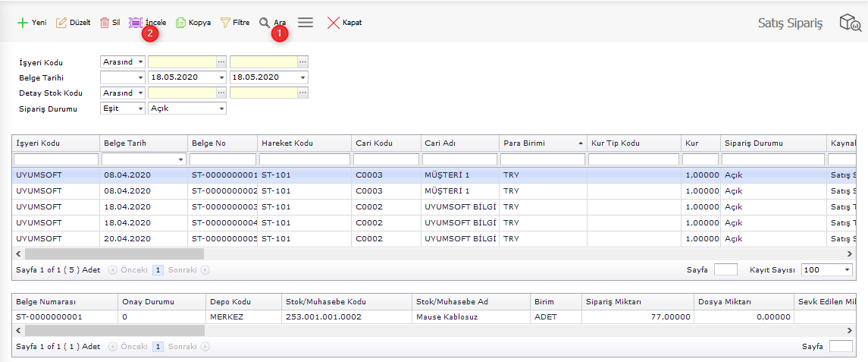Click the Düzelt pencil edit icon
This screenshot has width=868, height=362.
coord(61,23)
